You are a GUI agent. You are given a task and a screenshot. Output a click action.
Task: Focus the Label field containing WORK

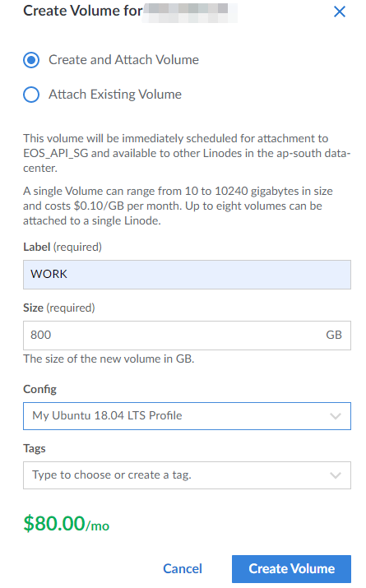pyautogui.click(x=188, y=275)
